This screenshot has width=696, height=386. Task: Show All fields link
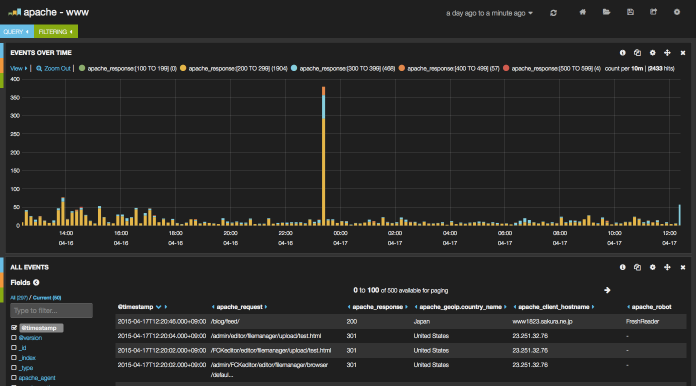point(19,298)
